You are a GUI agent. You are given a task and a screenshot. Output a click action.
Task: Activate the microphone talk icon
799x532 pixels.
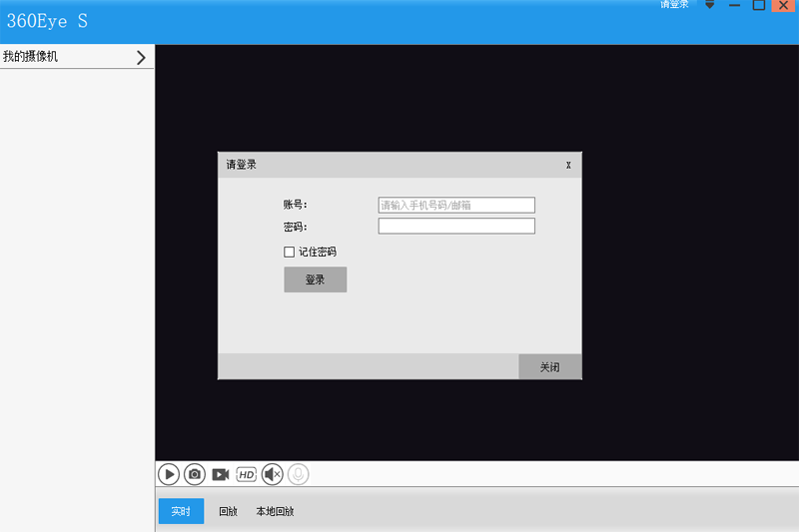point(299,474)
